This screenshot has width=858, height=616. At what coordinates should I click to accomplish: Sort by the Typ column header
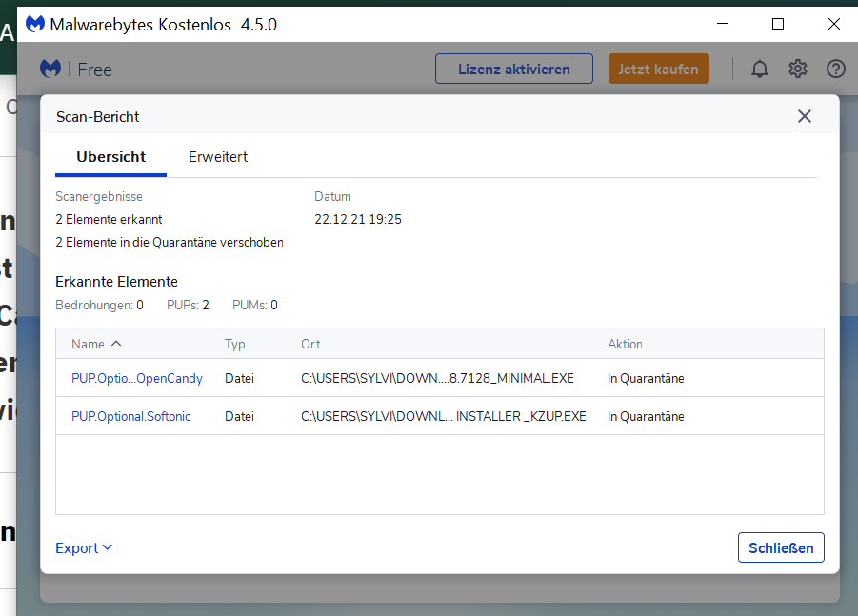tap(235, 344)
